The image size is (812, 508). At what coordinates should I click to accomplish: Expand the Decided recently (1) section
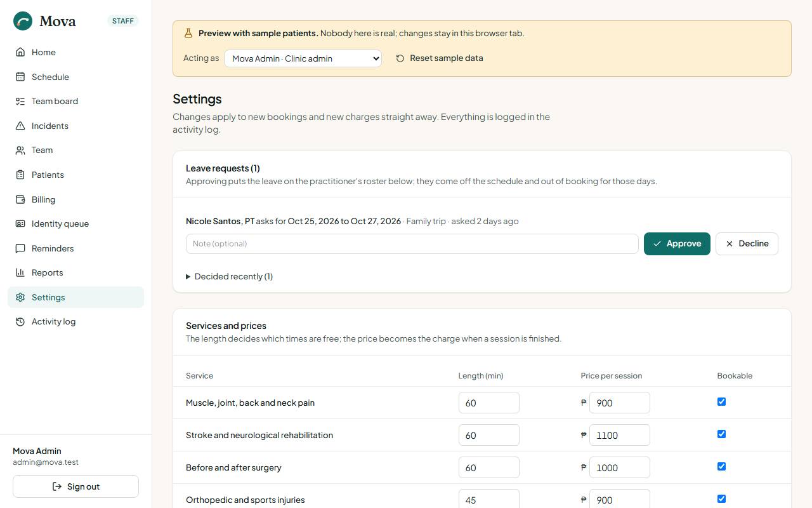coord(229,276)
